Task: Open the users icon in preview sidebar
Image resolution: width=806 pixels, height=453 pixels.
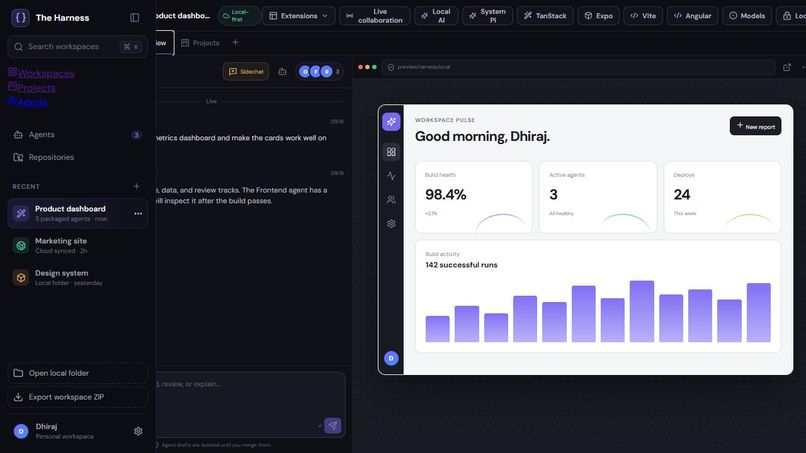Action: click(391, 200)
